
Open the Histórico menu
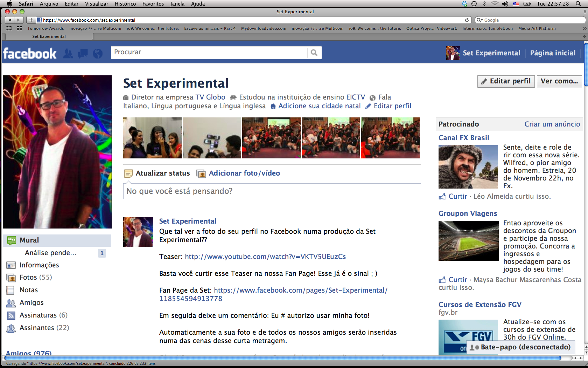125,4
